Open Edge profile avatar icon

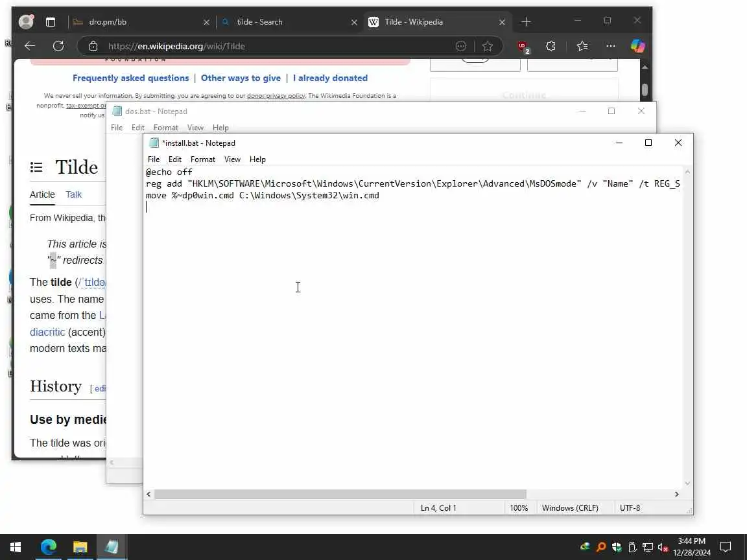pyautogui.click(x=26, y=21)
